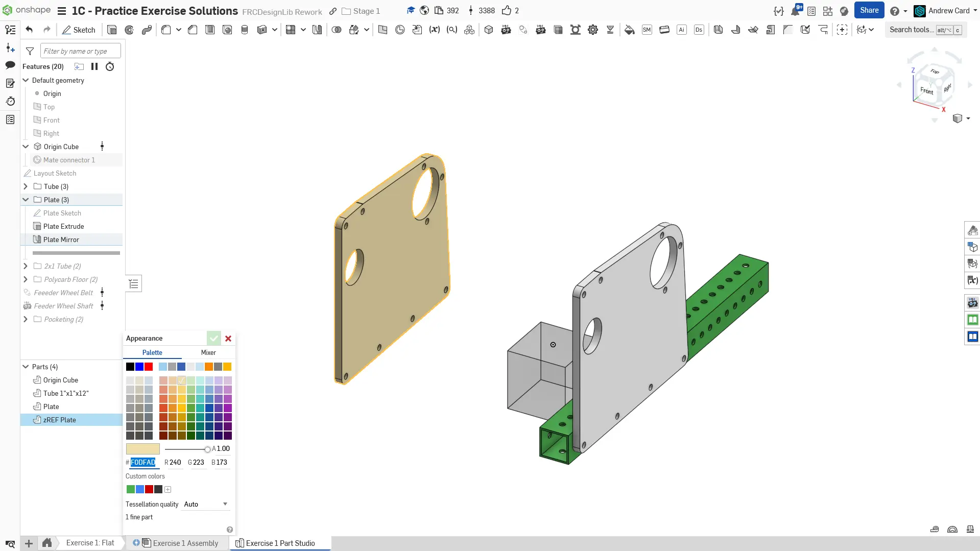Image resolution: width=980 pixels, height=551 pixels.
Task: Collapse the Plate (3) folder
Action: click(26, 200)
